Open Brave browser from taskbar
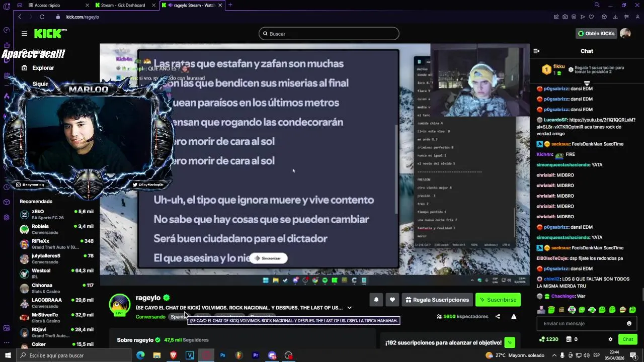Image resolution: width=644 pixels, height=362 pixels. pyautogui.click(x=174, y=355)
